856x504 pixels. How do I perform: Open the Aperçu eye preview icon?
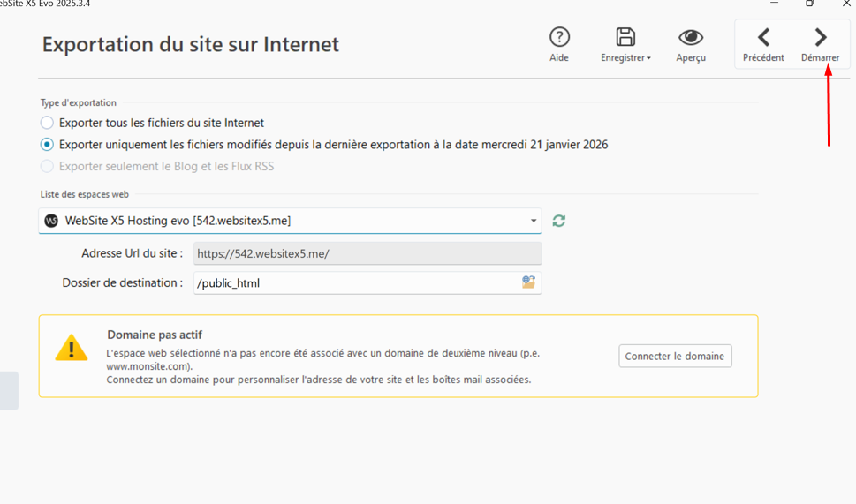click(x=690, y=37)
